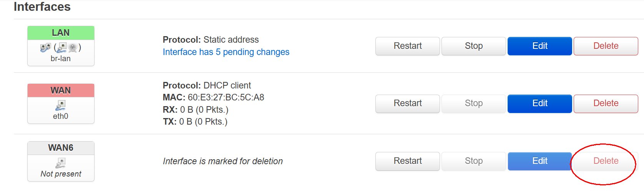Open 'Interface has 5 pending changes' link
This screenshot has height=195, width=644.
[226, 52]
